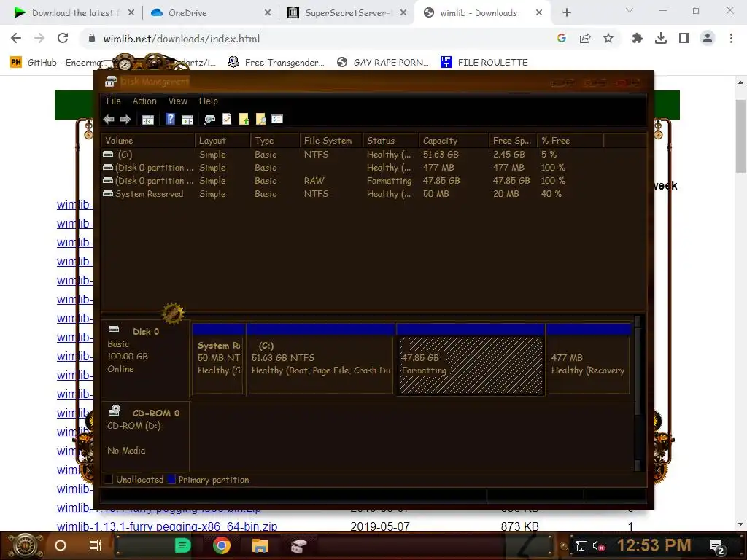Screen dimensions: 747x560
Task: Sort by Status column header
Action: (x=391, y=141)
